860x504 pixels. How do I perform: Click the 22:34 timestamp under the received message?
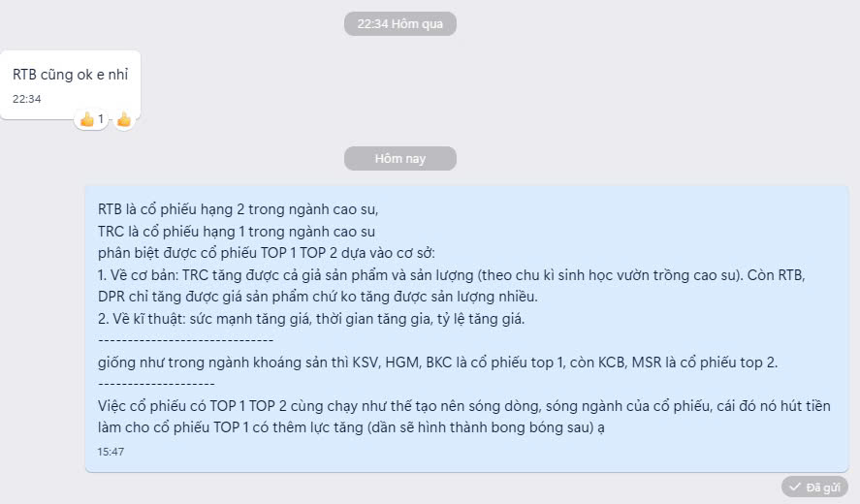pos(27,99)
